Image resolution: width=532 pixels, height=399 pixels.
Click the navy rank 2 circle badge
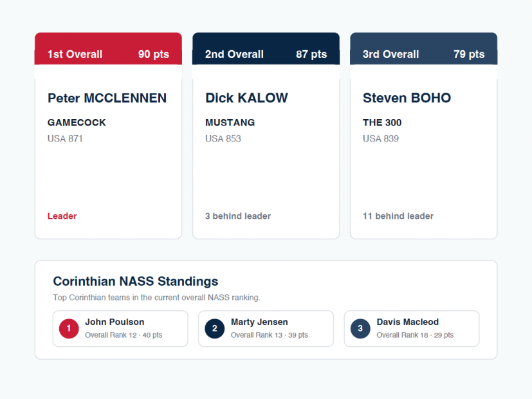tap(215, 328)
